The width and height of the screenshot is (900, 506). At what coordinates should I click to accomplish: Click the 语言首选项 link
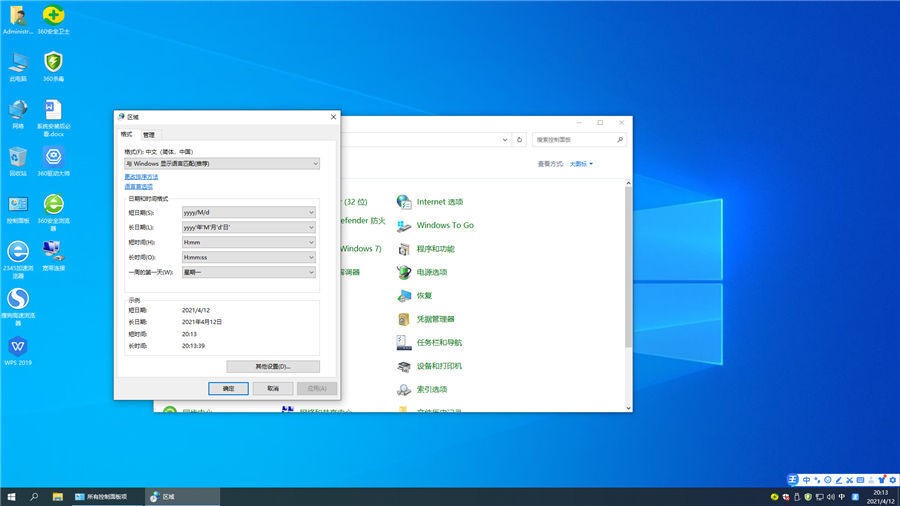[138, 186]
